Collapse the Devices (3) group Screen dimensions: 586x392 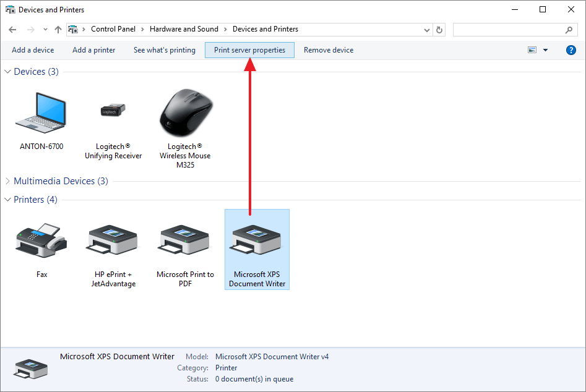tap(7, 71)
